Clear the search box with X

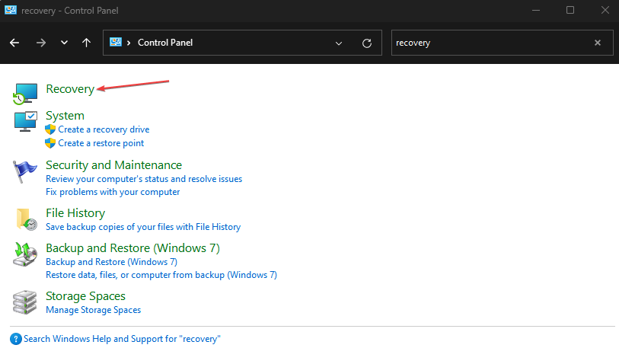(598, 43)
